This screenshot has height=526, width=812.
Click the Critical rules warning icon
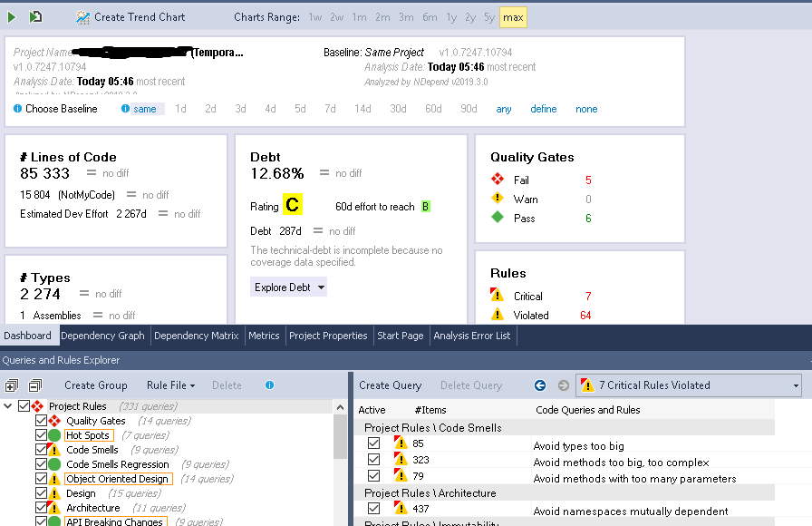(498, 295)
